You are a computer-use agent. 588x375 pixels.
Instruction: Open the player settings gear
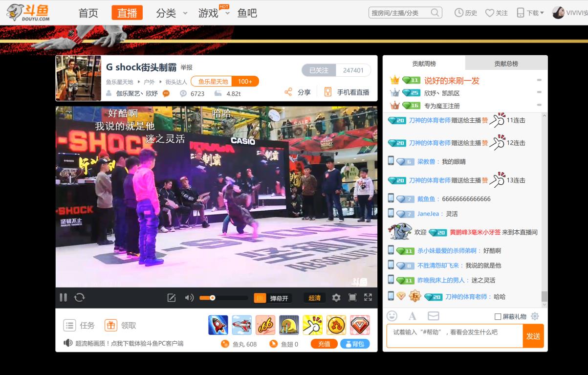(x=336, y=297)
